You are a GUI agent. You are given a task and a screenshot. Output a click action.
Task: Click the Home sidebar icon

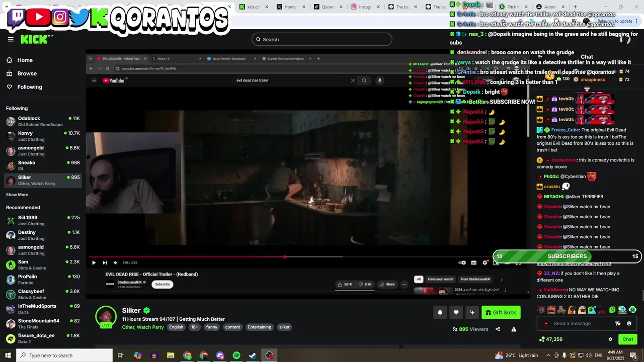(x=9, y=60)
